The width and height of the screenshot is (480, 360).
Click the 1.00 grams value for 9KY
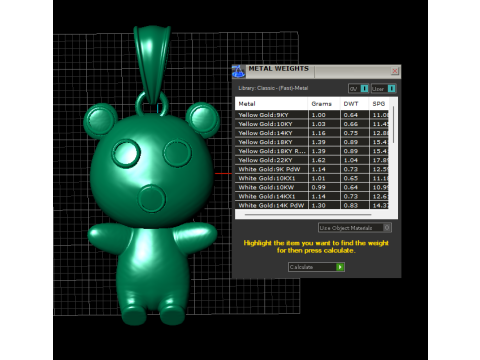point(318,115)
